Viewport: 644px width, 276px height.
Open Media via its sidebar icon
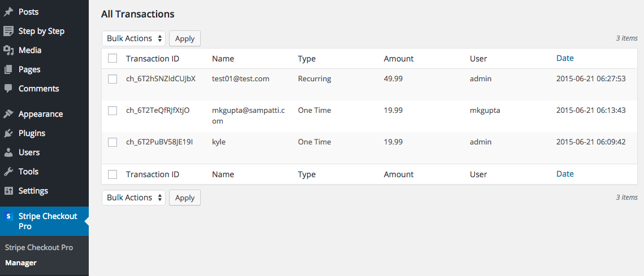coord(8,50)
